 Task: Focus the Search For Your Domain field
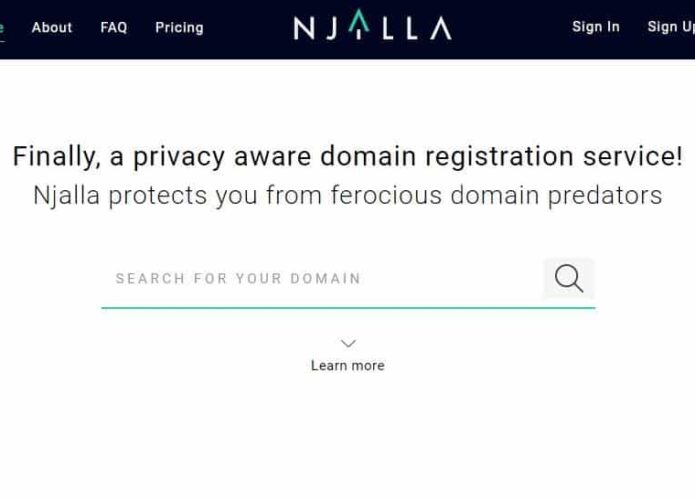(x=322, y=279)
